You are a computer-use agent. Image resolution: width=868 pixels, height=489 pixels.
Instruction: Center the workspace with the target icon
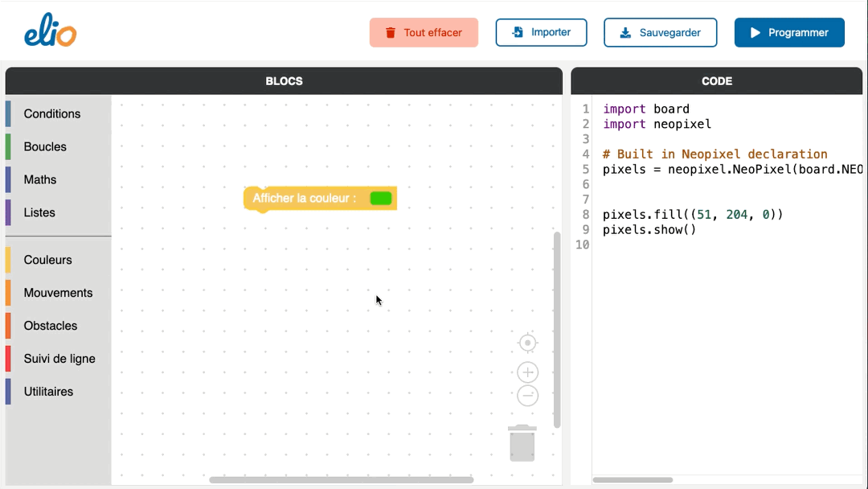pos(527,343)
